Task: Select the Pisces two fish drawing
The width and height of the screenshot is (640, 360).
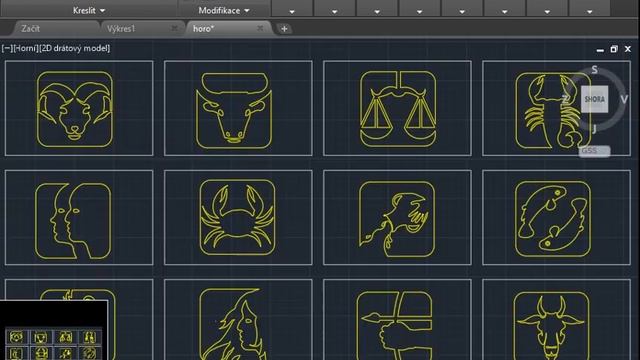Action: coord(553,219)
